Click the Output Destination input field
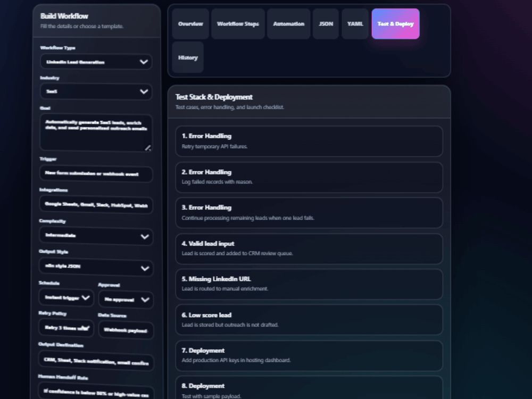Viewport: 532px width, 399px height. 96,361
